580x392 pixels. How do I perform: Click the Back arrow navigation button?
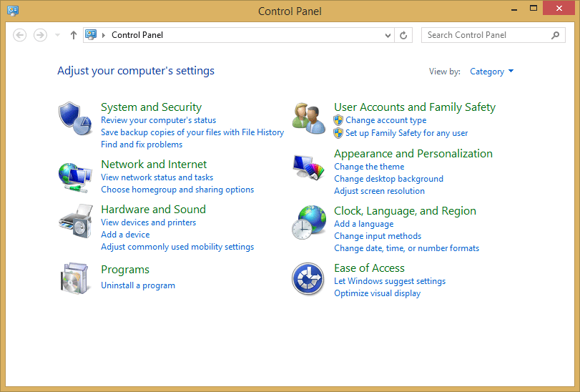click(19, 35)
